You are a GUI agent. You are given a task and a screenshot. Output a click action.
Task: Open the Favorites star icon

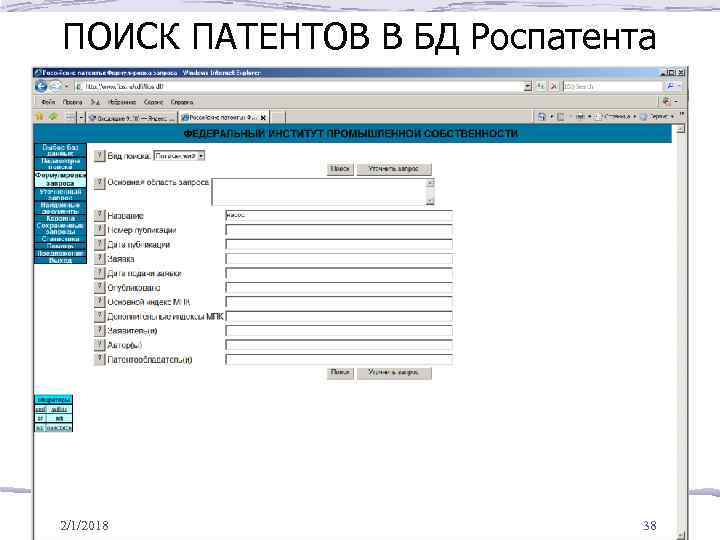pos(39,117)
